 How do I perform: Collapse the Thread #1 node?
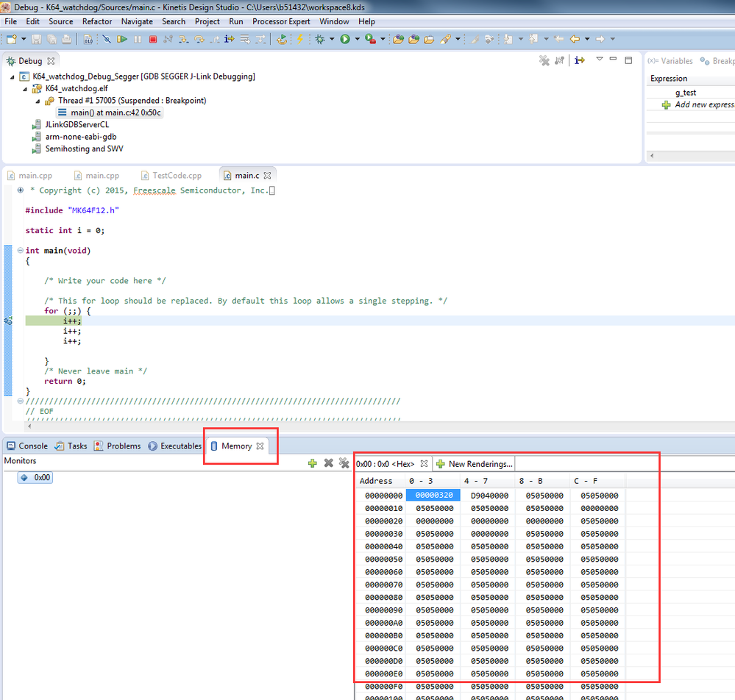[x=38, y=101]
